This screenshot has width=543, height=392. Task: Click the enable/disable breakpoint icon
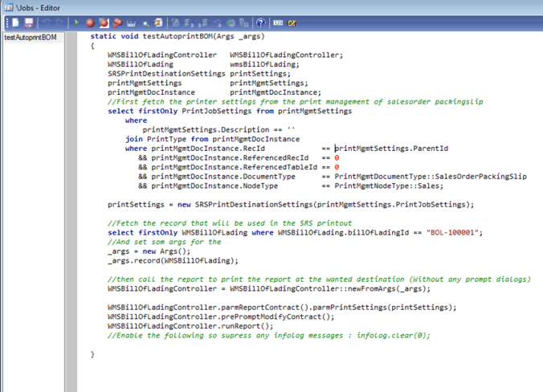[104, 23]
